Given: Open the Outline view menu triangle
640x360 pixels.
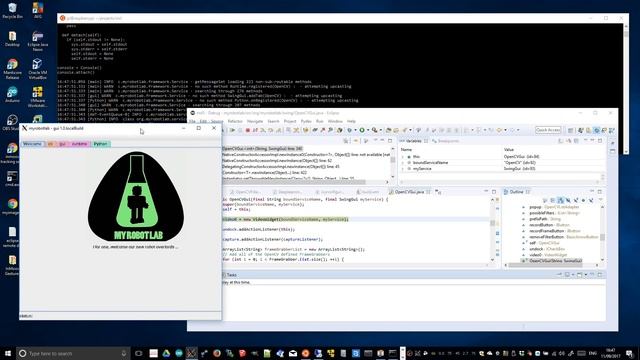Looking at the screenshot, I should coord(600,200).
